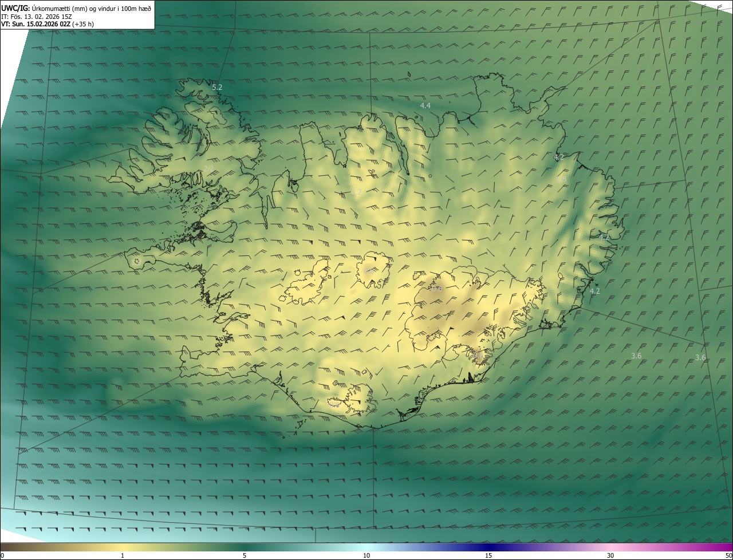
Task: Click the colour scale tick label 10
Action: [x=366, y=555]
